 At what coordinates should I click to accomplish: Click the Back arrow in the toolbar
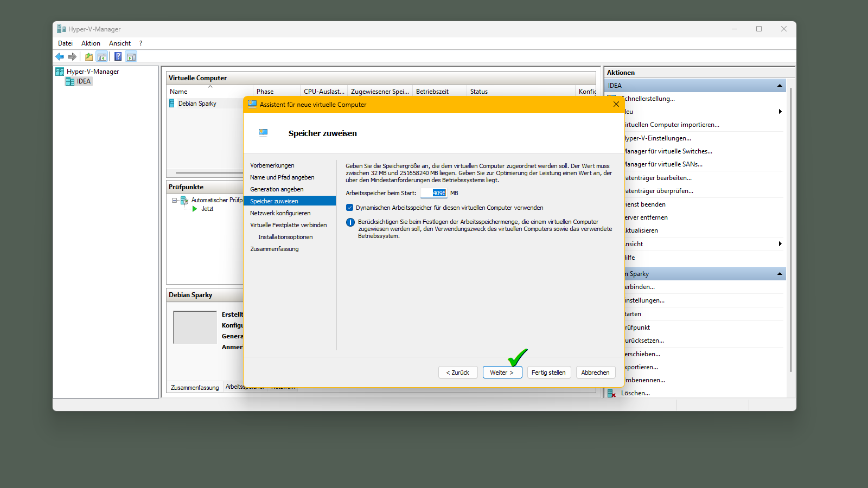[x=60, y=56]
